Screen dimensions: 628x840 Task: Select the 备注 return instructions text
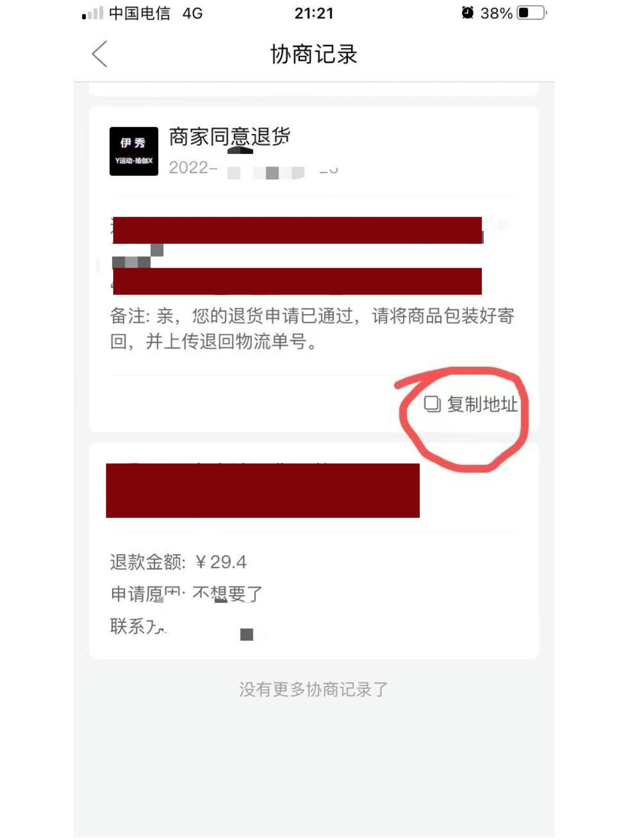click(x=312, y=329)
